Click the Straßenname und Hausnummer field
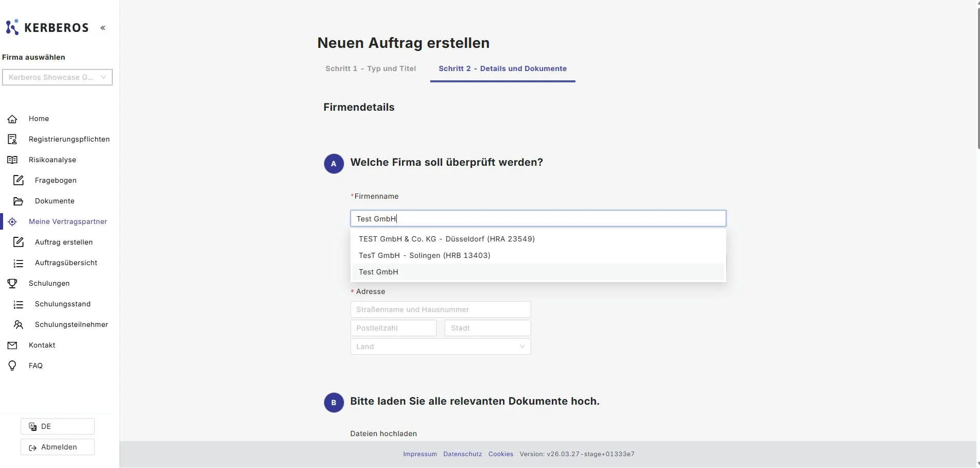 pos(441,309)
